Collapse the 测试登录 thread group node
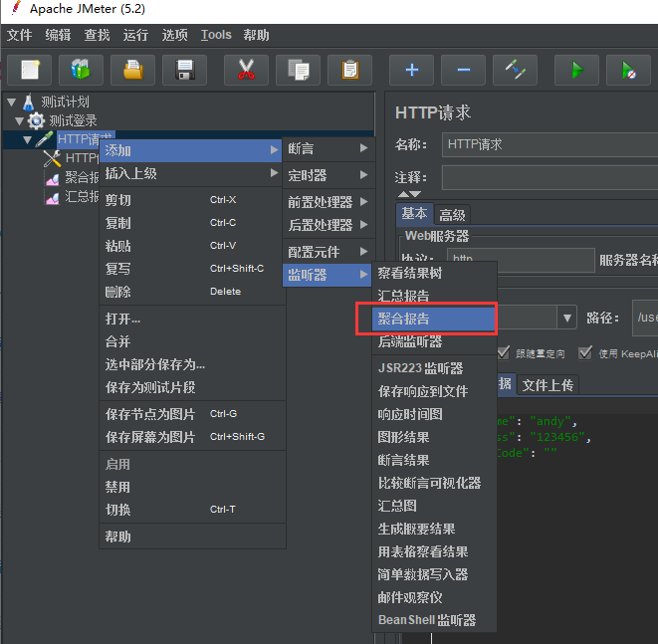Viewport: 658px width, 644px height. [20, 120]
